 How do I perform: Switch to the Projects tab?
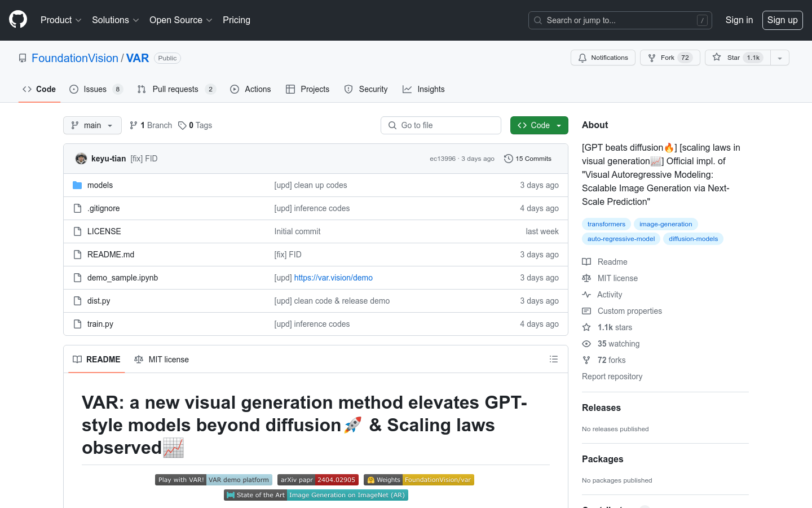click(x=308, y=89)
